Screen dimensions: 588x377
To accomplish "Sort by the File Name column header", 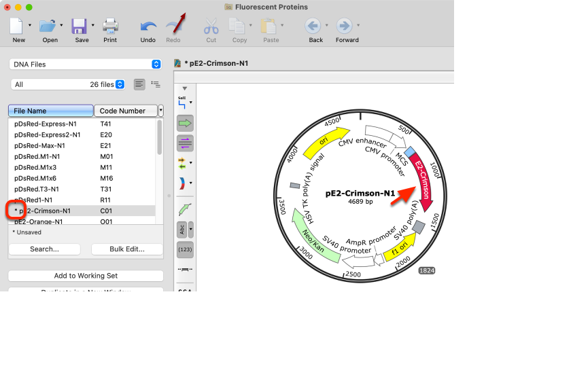I will 50,111.
